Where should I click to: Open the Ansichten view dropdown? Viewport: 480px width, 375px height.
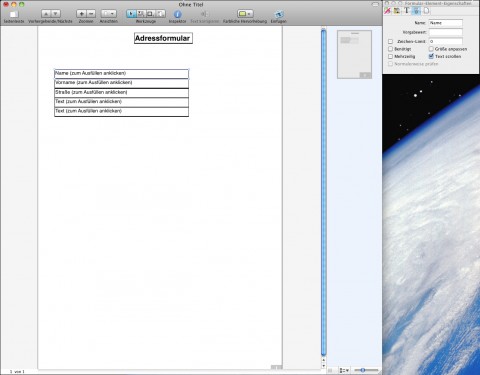tap(109, 14)
